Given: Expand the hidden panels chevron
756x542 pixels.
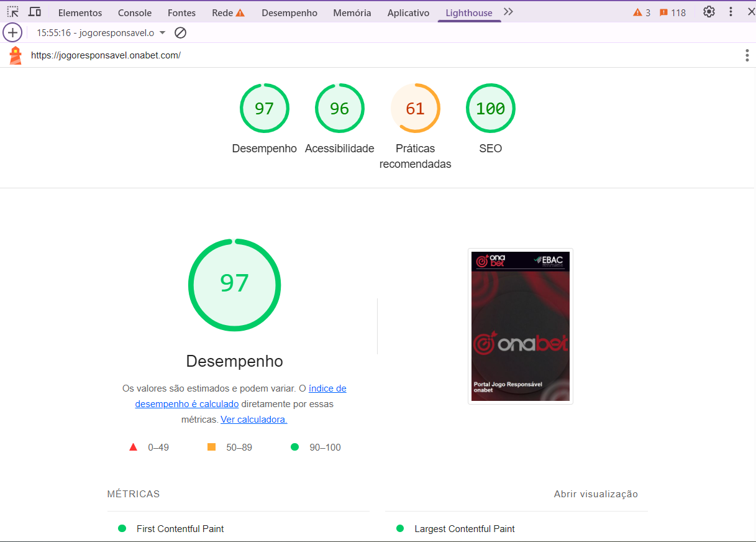Looking at the screenshot, I should (508, 11).
